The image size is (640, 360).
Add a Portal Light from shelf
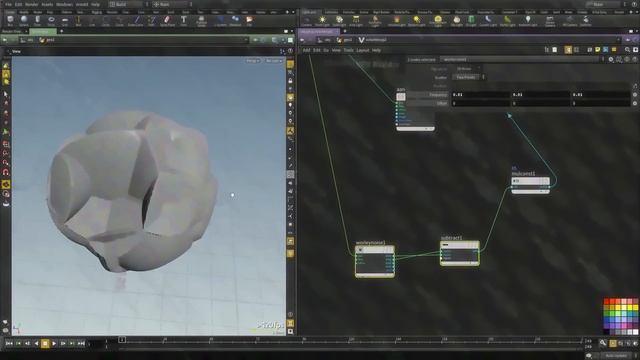tap(507, 20)
